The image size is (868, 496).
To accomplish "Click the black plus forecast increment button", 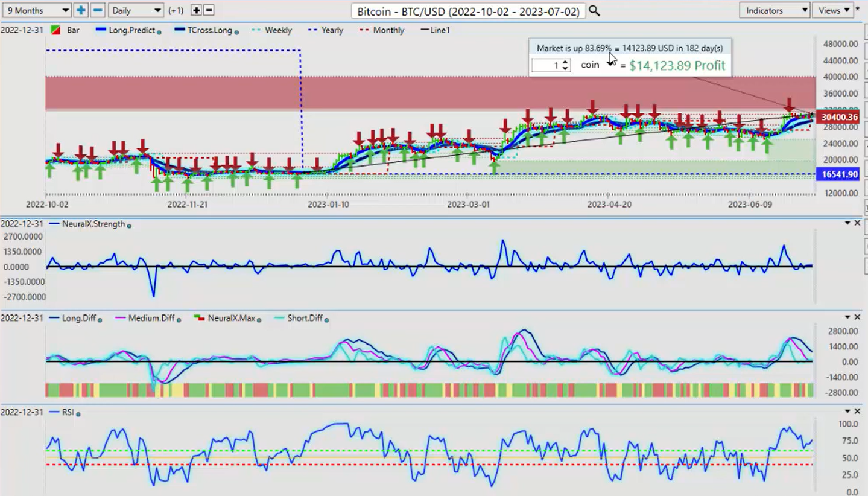I will pyautogui.click(x=196, y=10).
